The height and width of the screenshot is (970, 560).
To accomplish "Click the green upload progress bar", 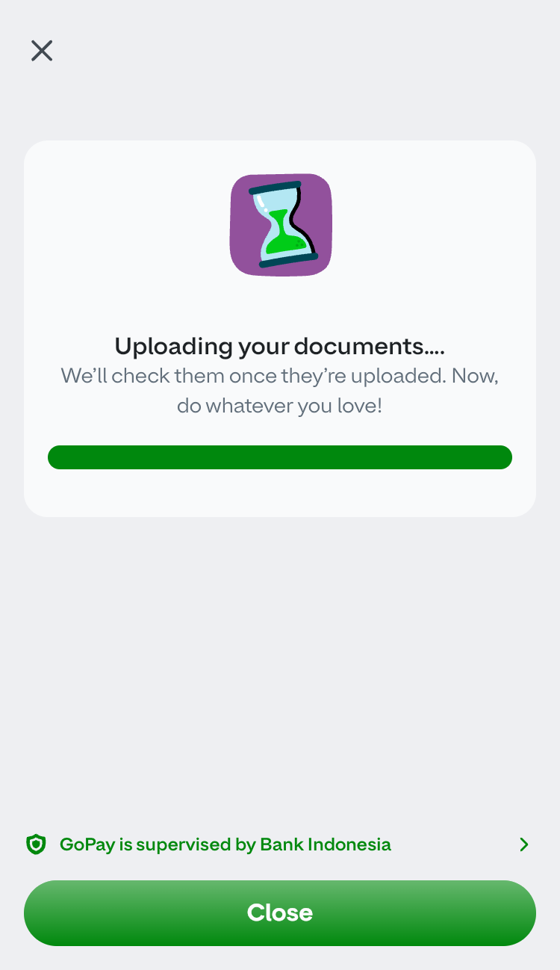I will 280,457.
